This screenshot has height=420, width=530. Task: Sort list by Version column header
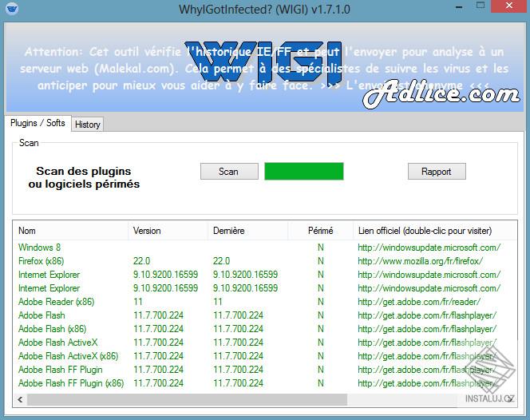[168, 231]
